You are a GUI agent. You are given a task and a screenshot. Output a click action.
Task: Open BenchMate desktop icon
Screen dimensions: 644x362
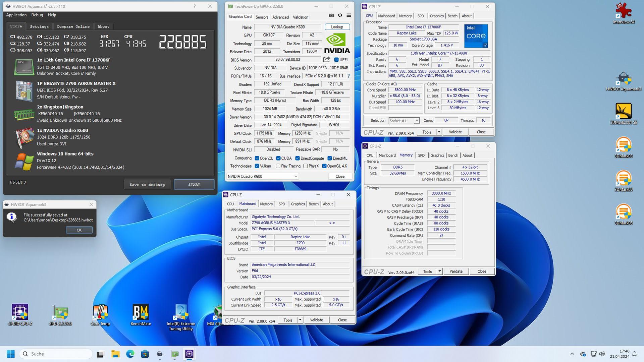[x=141, y=315]
